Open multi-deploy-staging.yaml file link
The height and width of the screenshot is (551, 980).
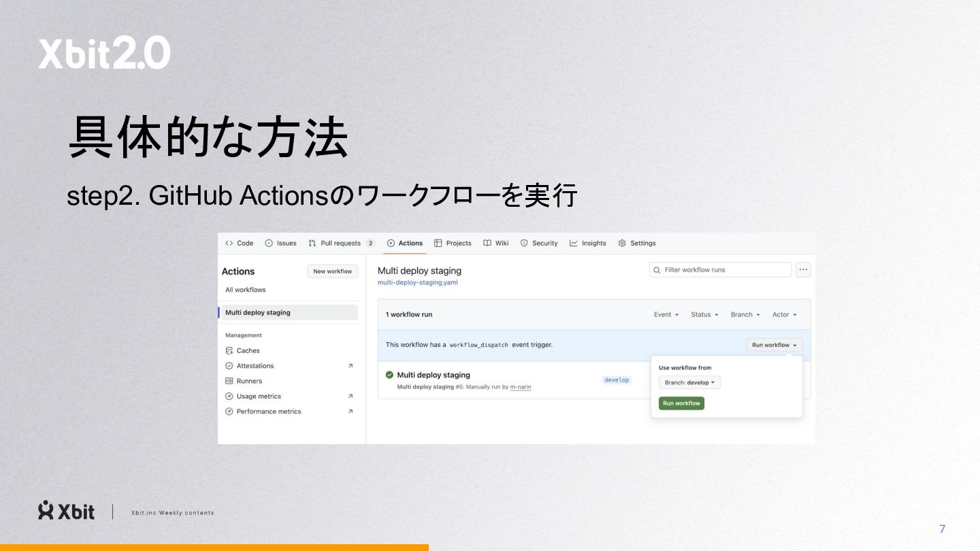(418, 282)
